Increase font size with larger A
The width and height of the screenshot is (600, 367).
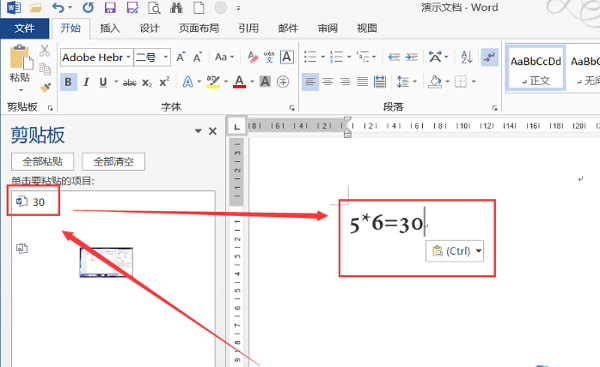click(181, 57)
